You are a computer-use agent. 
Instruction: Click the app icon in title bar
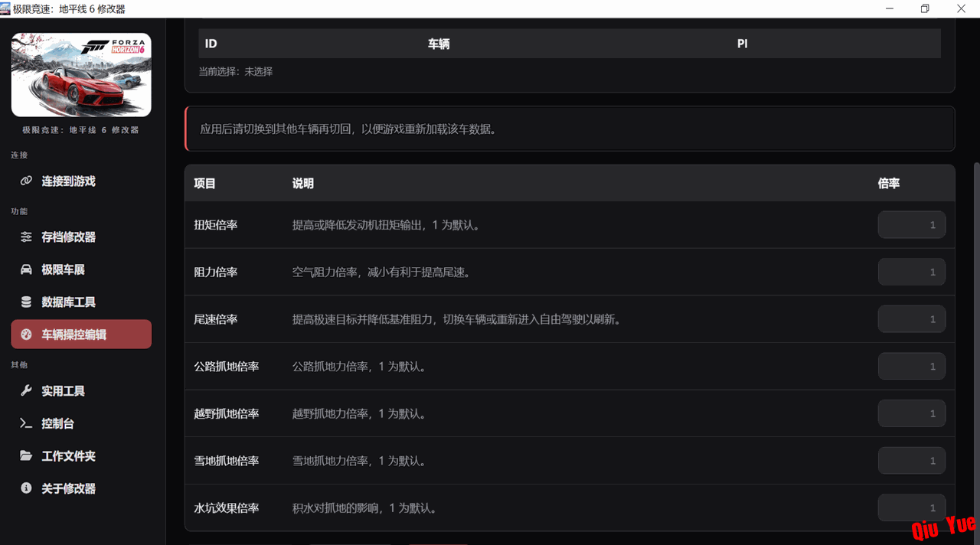(6, 9)
